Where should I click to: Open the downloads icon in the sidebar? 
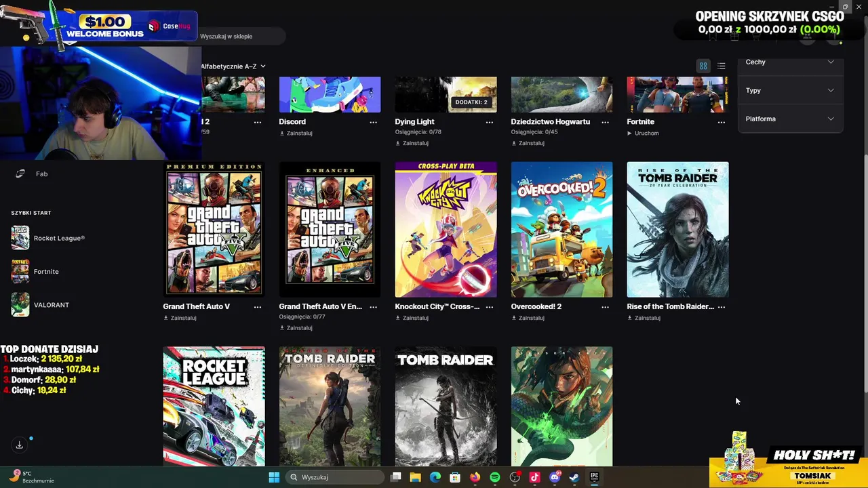19,445
